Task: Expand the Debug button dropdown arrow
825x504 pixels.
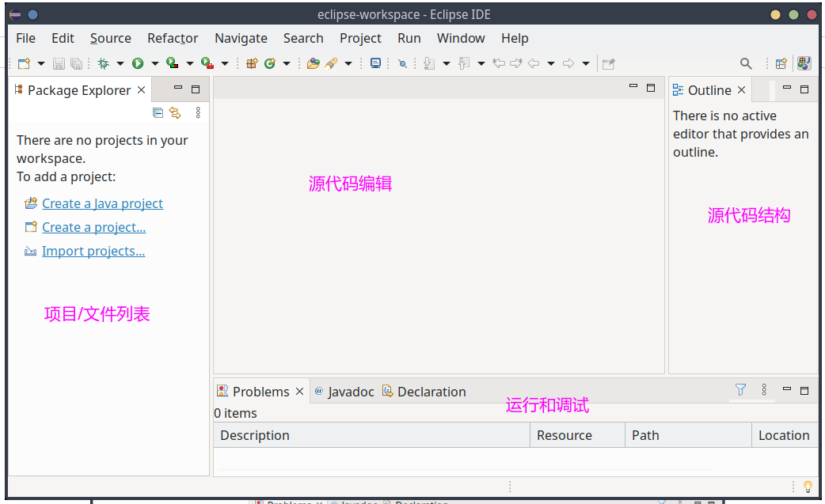Action: tap(120, 63)
